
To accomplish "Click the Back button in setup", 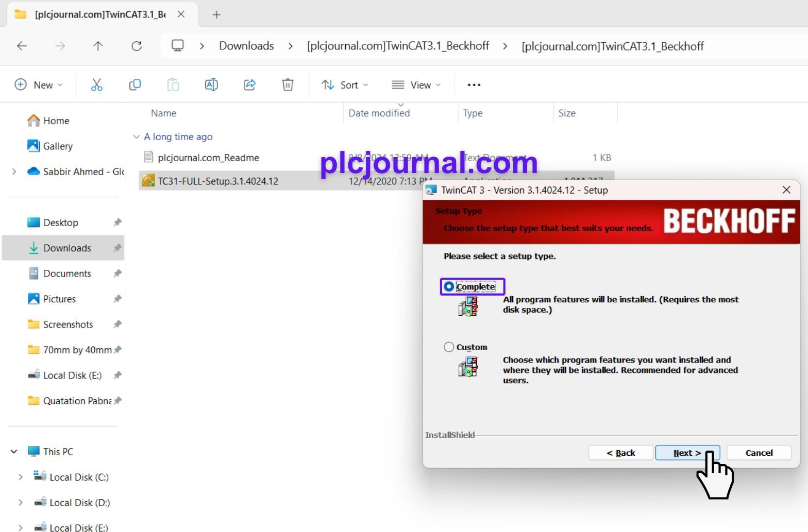I will point(621,453).
